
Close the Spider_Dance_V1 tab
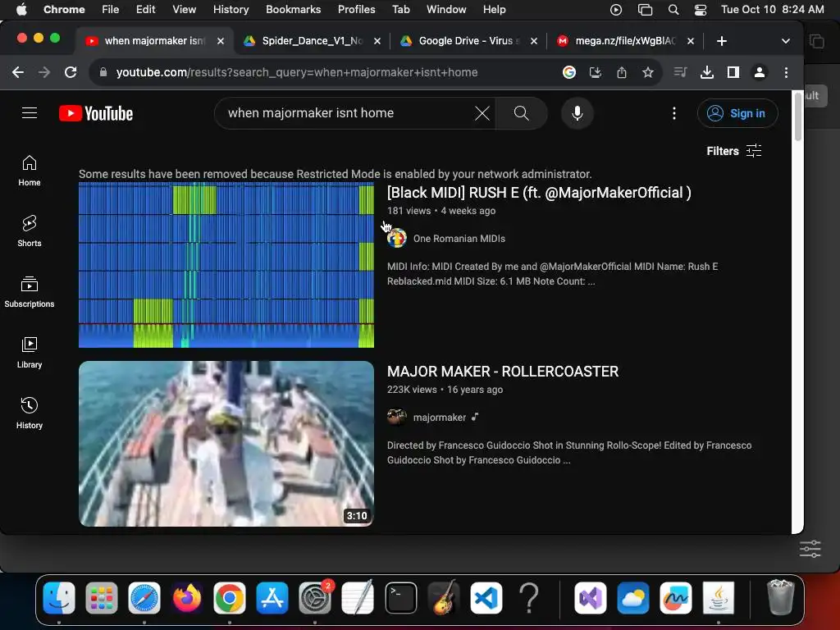click(x=377, y=41)
